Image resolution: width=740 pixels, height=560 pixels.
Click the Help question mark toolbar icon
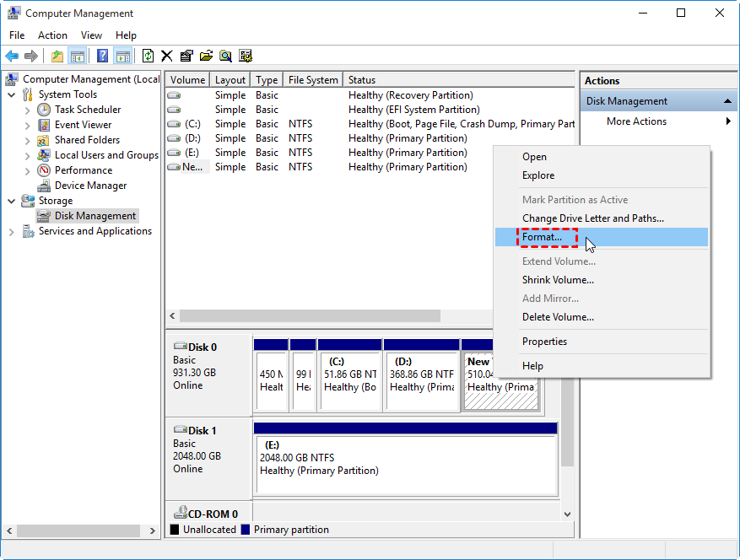(x=102, y=57)
